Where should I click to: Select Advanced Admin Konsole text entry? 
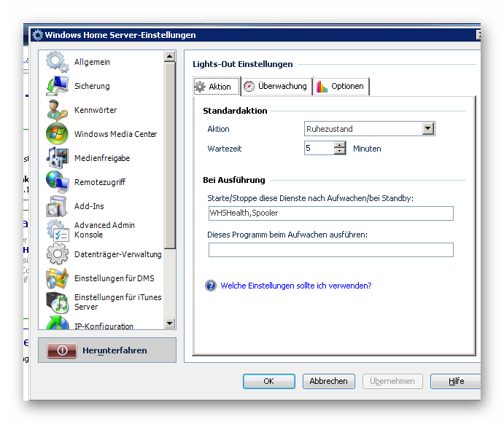tap(104, 229)
